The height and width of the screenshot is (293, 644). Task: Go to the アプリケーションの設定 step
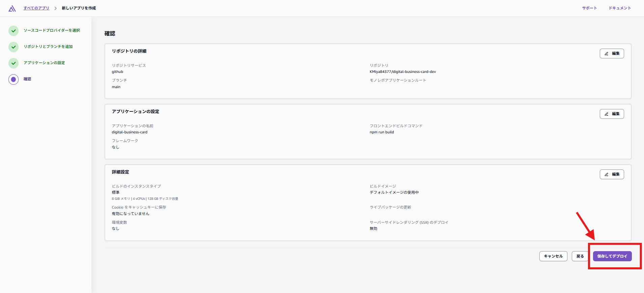(x=44, y=63)
